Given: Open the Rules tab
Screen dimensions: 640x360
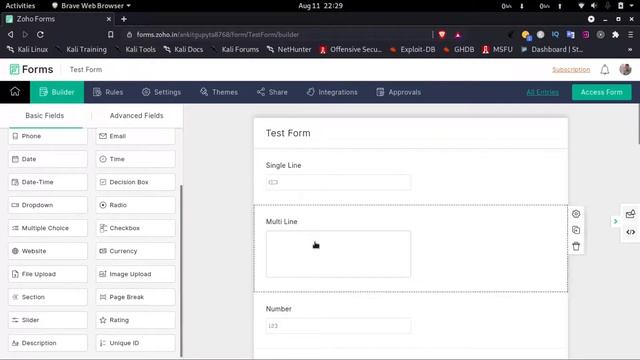Looking at the screenshot, I should [108, 92].
